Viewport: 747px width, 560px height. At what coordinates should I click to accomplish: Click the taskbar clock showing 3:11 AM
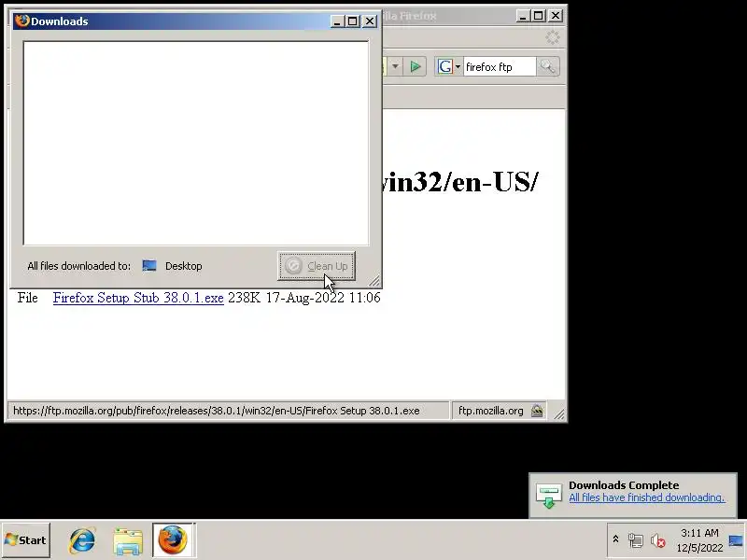pos(699,540)
